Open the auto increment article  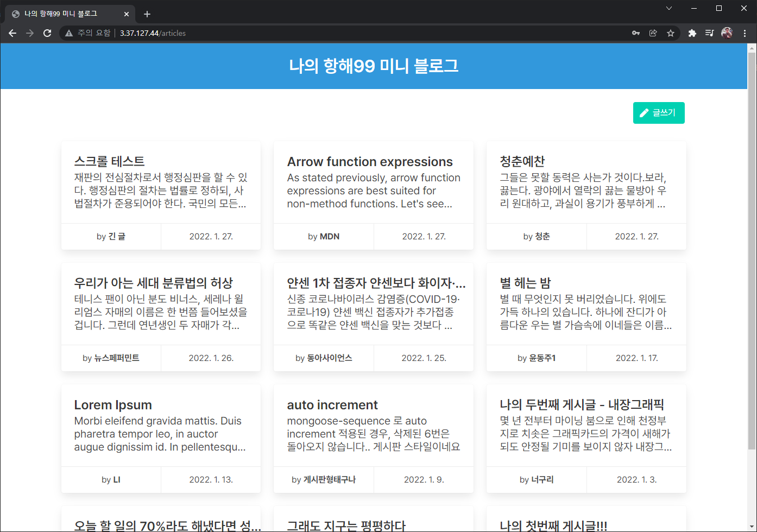point(332,405)
